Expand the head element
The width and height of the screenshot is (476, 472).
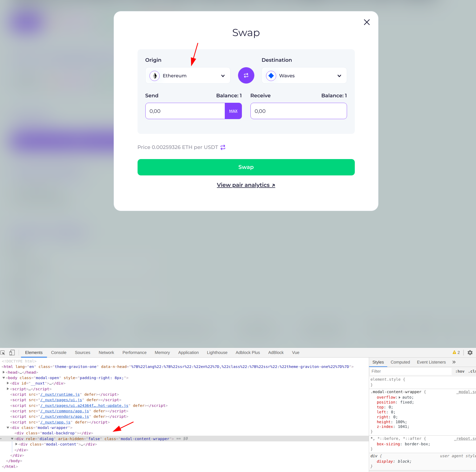(4, 372)
